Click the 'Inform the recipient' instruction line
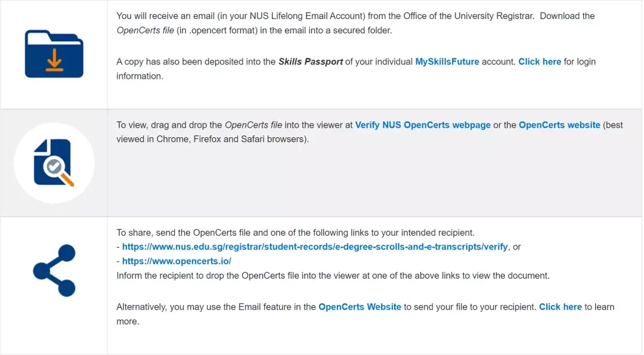The width and height of the screenshot is (644, 355). pos(333,276)
